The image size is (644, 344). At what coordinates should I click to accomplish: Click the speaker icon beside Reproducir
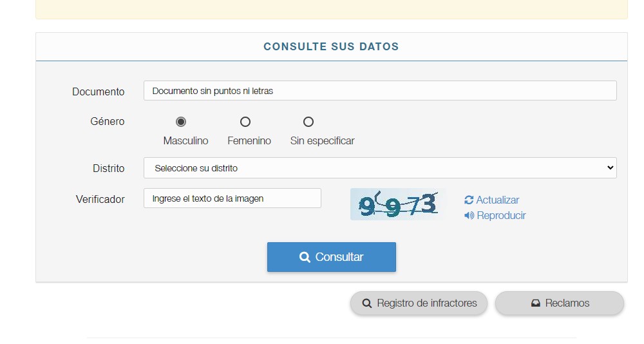tap(469, 216)
